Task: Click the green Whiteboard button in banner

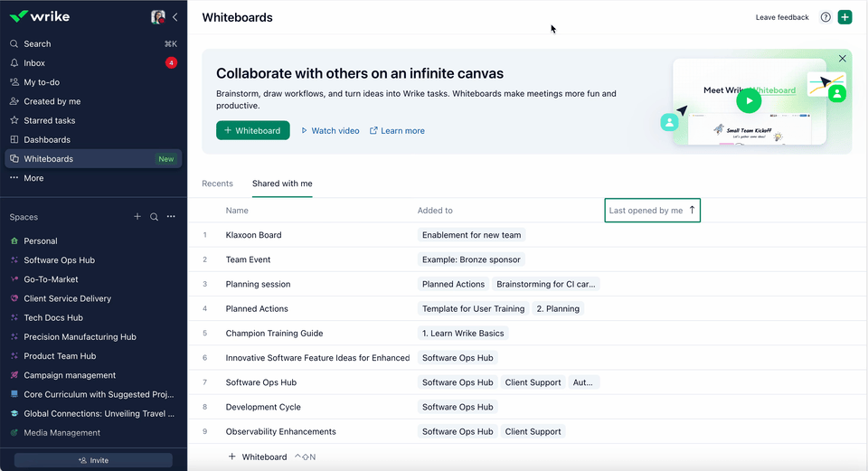Action: (252, 131)
